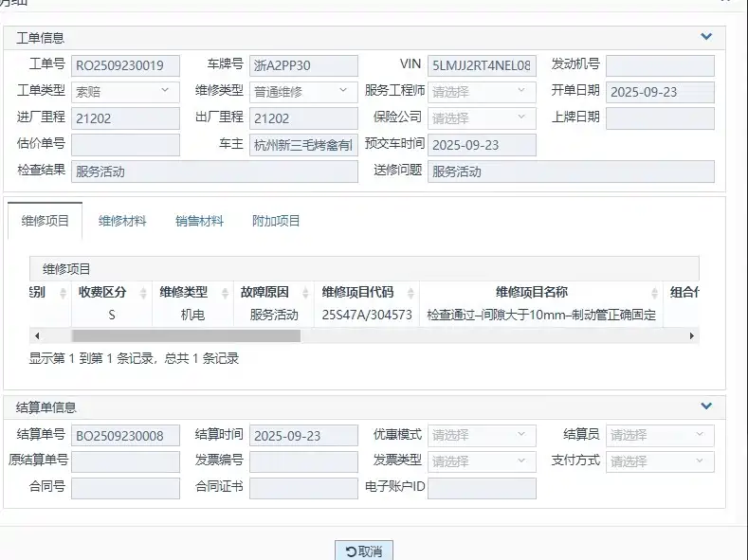Select the S cell under 收费区分
Viewport: 748px width, 560px height.
112,315
